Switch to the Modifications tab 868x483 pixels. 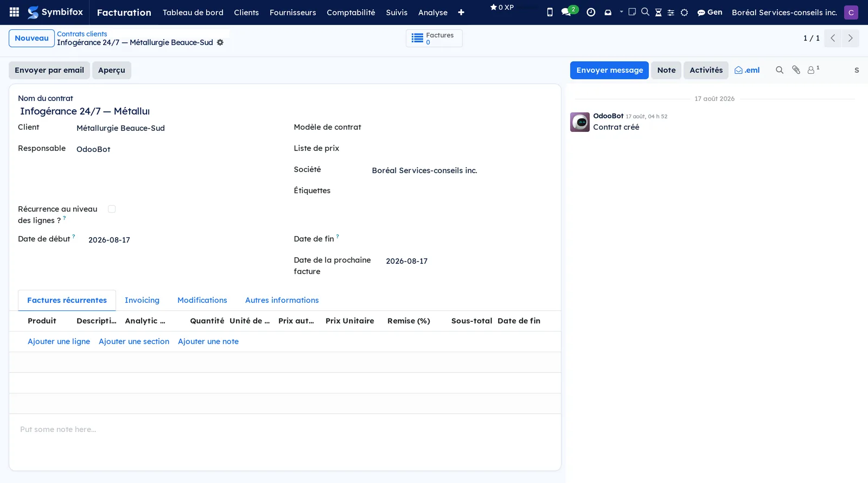pos(202,300)
